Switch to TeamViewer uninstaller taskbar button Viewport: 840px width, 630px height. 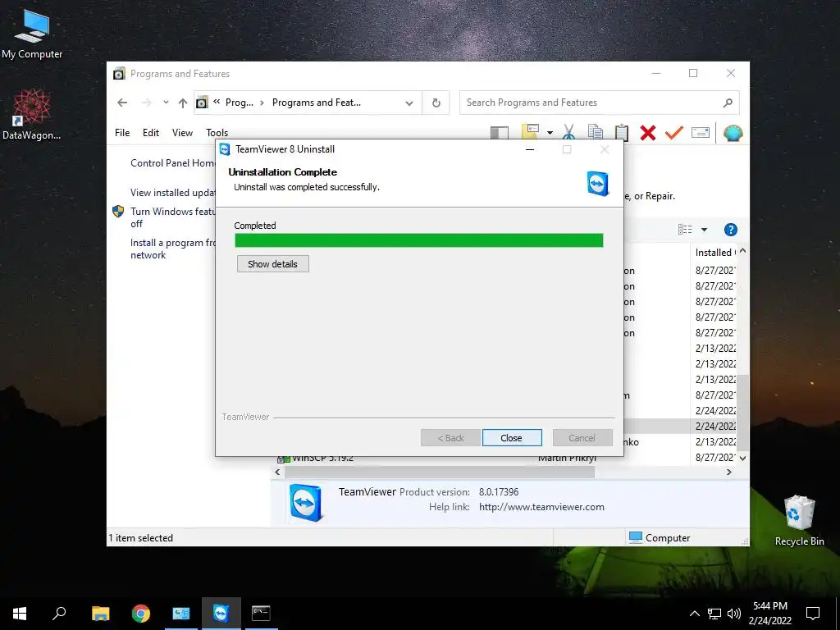tap(221, 614)
